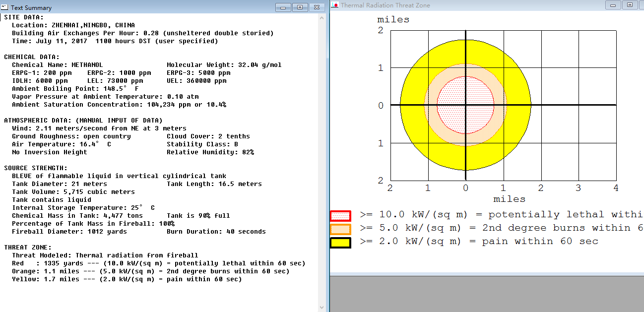This screenshot has height=312, width=644.
Task: Click the '>= 2.0 kW/(sq m)' legend text
Action: point(479,242)
